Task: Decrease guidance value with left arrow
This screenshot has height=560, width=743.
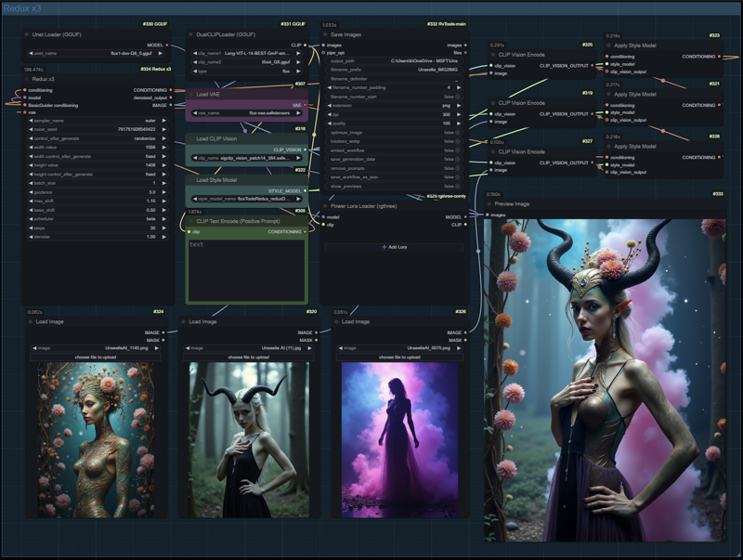Action: [31, 192]
